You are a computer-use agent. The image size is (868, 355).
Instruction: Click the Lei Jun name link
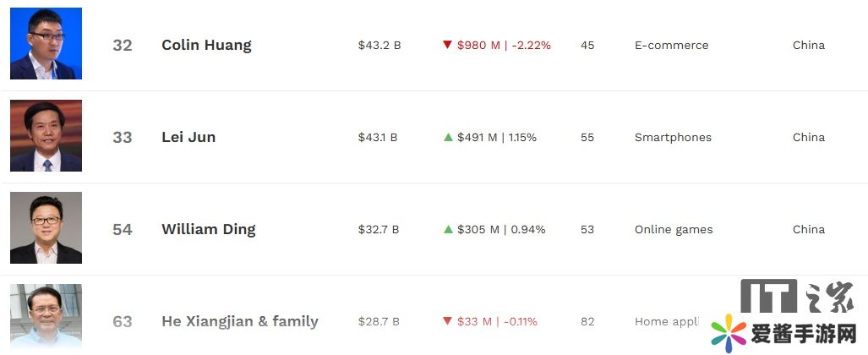[188, 137]
